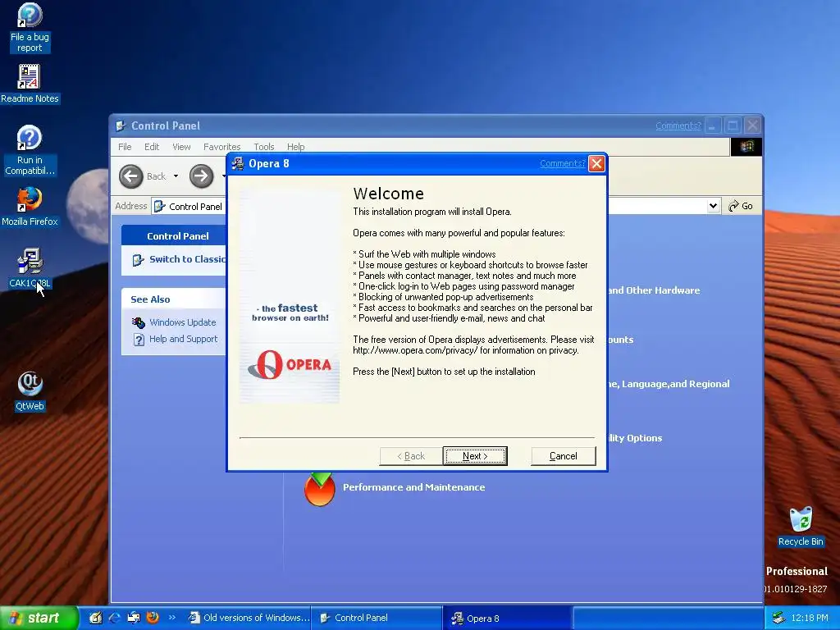Select the Recycle Bin icon
840x630 pixels.
[801, 527]
